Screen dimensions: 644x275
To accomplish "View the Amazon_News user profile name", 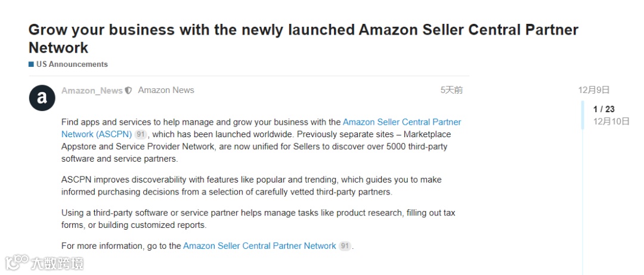I will pyautogui.click(x=92, y=91).
